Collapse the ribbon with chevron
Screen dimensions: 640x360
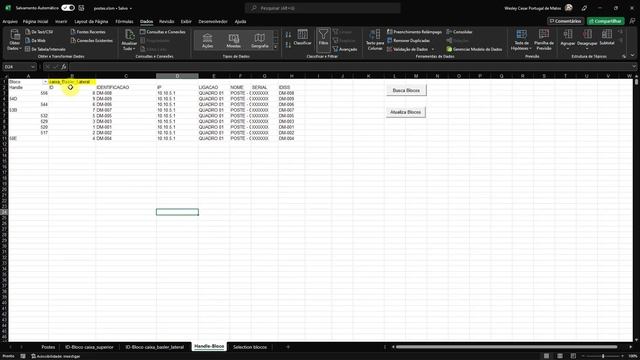pyautogui.click(x=633, y=55)
